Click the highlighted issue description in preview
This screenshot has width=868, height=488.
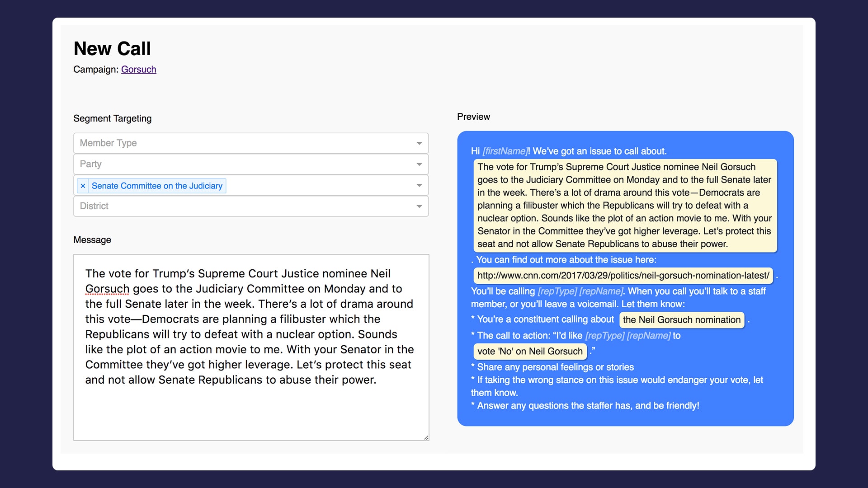tap(625, 206)
